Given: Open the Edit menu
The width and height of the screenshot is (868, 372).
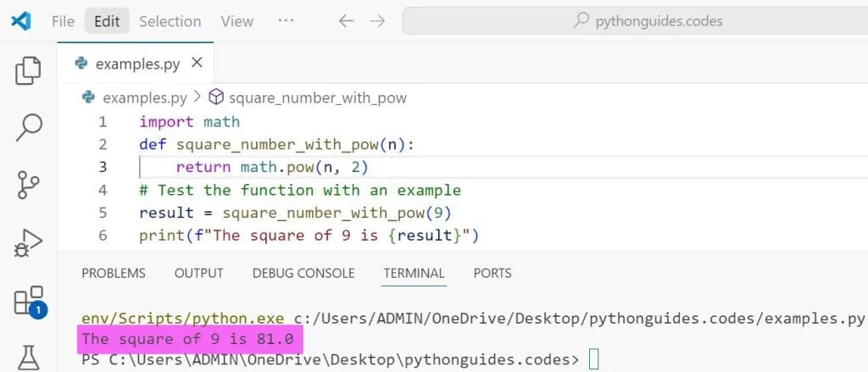Looking at the screenshot, I should (x=107, y=21).
